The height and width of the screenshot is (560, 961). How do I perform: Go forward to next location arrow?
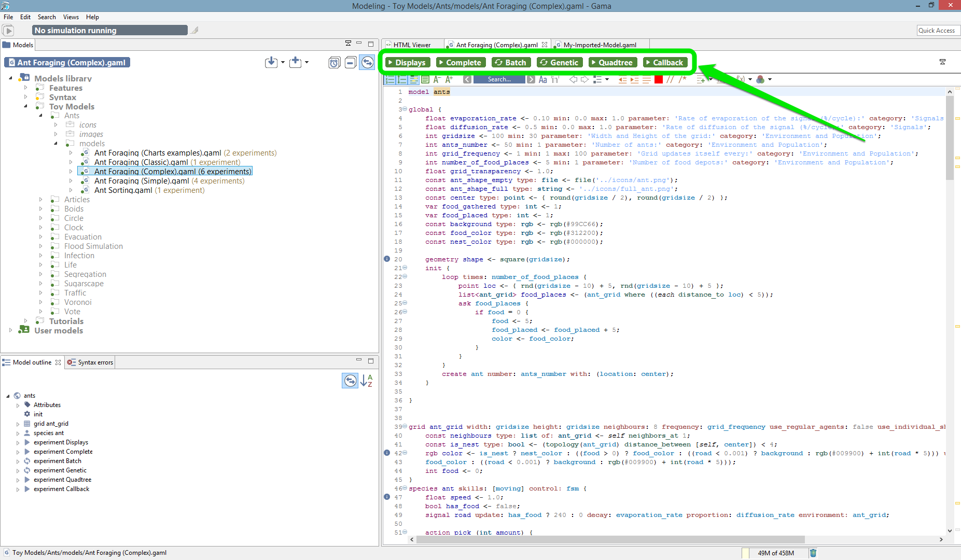pos(584,79)
